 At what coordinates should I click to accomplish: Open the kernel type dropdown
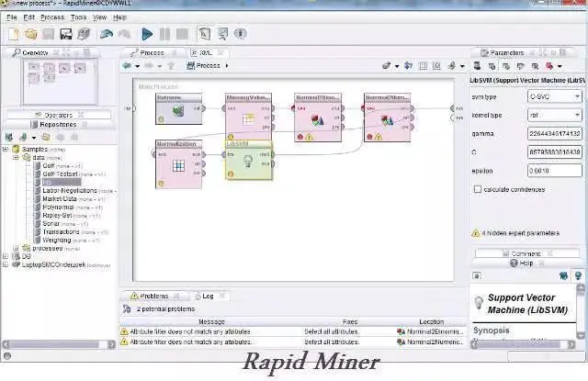tap(554, 115)
